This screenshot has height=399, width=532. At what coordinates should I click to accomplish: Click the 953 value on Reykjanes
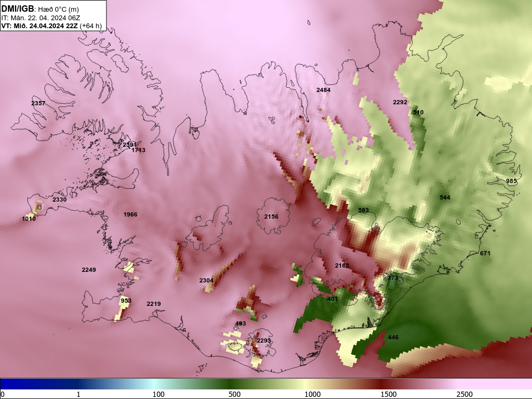pyautogui.click(x=126, y=301)
